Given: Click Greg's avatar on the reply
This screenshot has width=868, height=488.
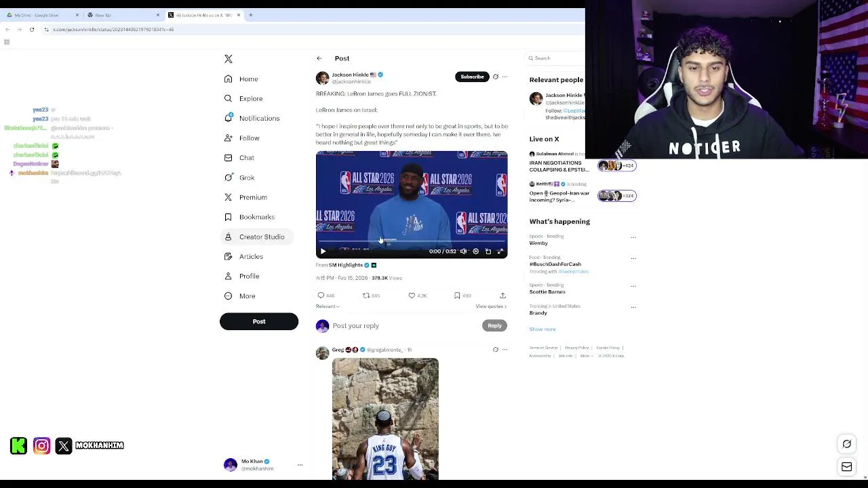Looking at the screenshot, I should tap(322, 352).
